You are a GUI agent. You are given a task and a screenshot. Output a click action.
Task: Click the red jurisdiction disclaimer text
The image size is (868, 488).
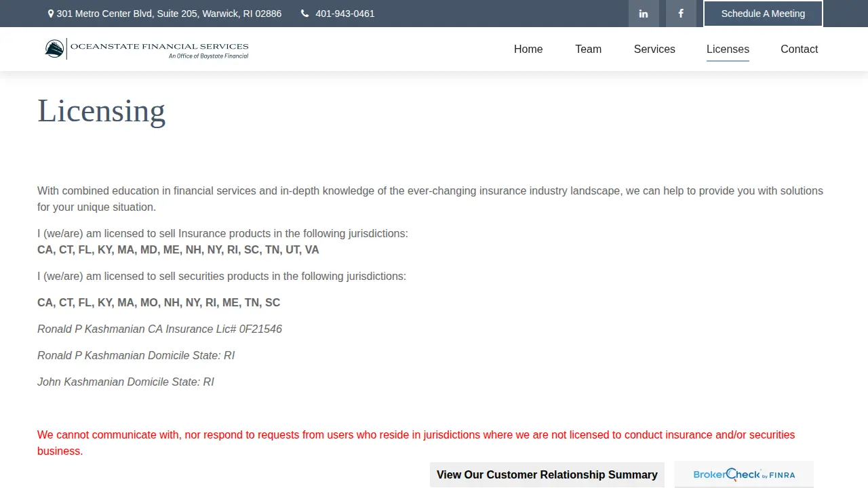(x=416, y=443)
